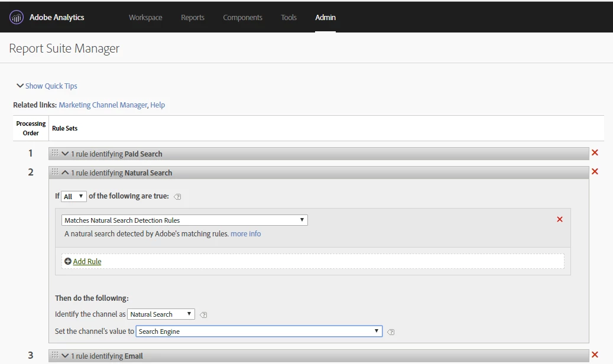Click help icon next to channel's value dropdown
The height and width of the screenshot is (364, 613).
tap(391, 332)
